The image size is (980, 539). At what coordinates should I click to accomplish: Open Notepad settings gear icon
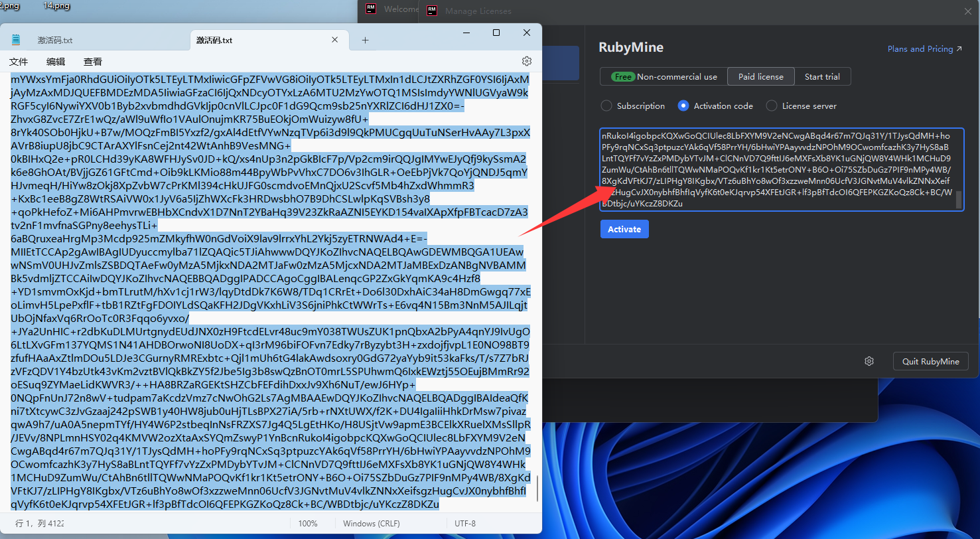pyautogui.click(x=527, y=61)
